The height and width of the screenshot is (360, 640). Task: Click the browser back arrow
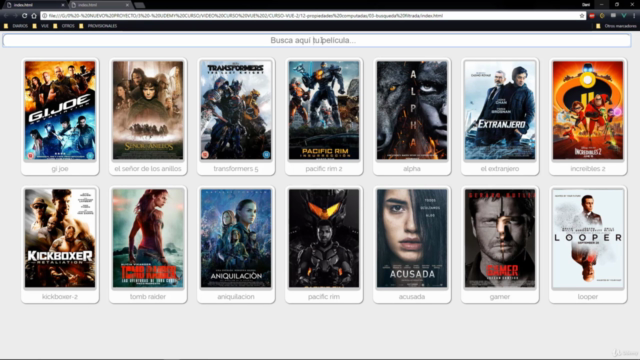6,16
